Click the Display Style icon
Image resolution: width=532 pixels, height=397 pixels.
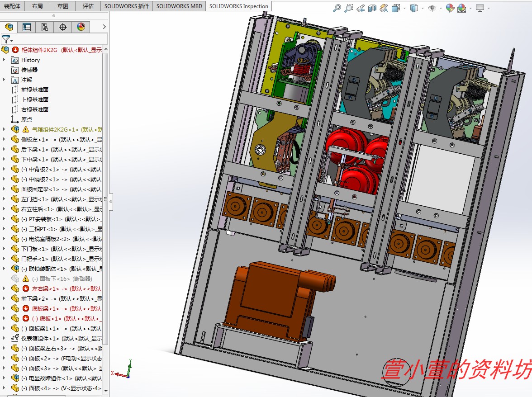pos(414,8)
